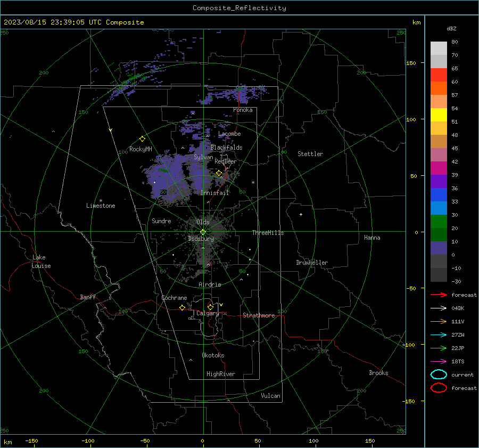Click the Airdrie city label
The width and height of the screenshot is (479, 448).
210,284
